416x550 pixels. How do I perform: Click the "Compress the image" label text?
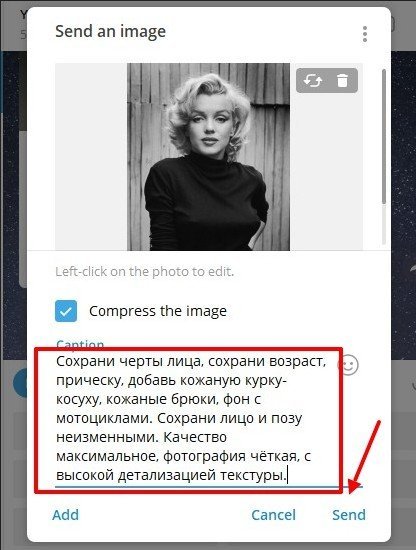[x=158, y=311]
